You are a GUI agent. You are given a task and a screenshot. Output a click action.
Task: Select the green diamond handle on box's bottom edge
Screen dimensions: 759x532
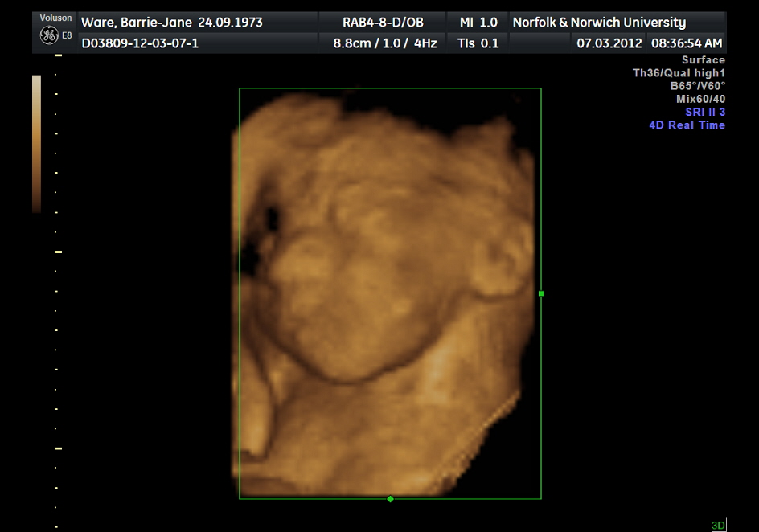390,499
